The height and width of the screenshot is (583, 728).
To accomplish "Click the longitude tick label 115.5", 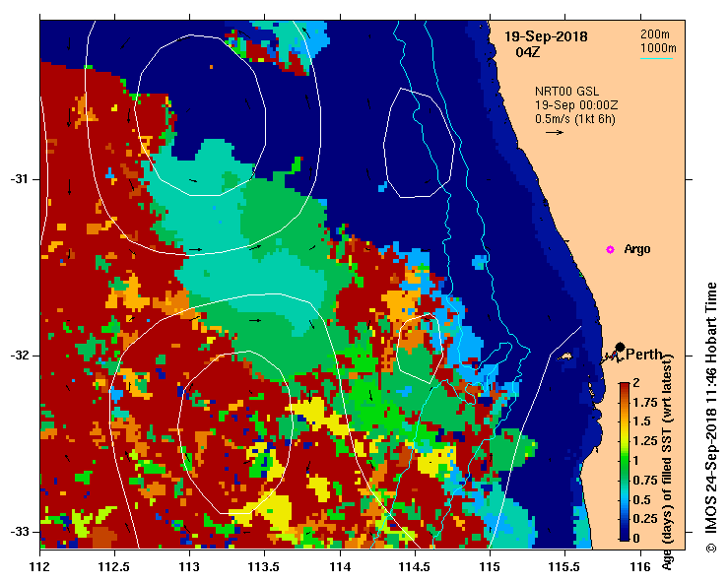I will pyautogui.click(x=565, y=567).
